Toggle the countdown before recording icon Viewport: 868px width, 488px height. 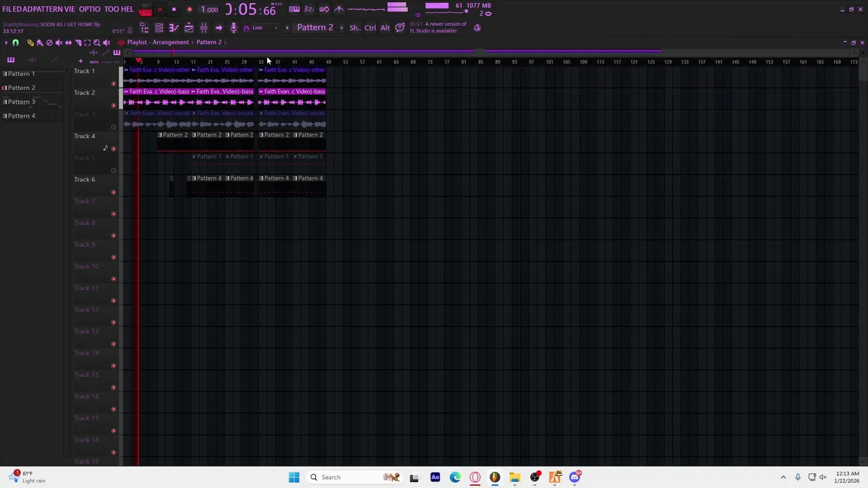click(309, 9)
